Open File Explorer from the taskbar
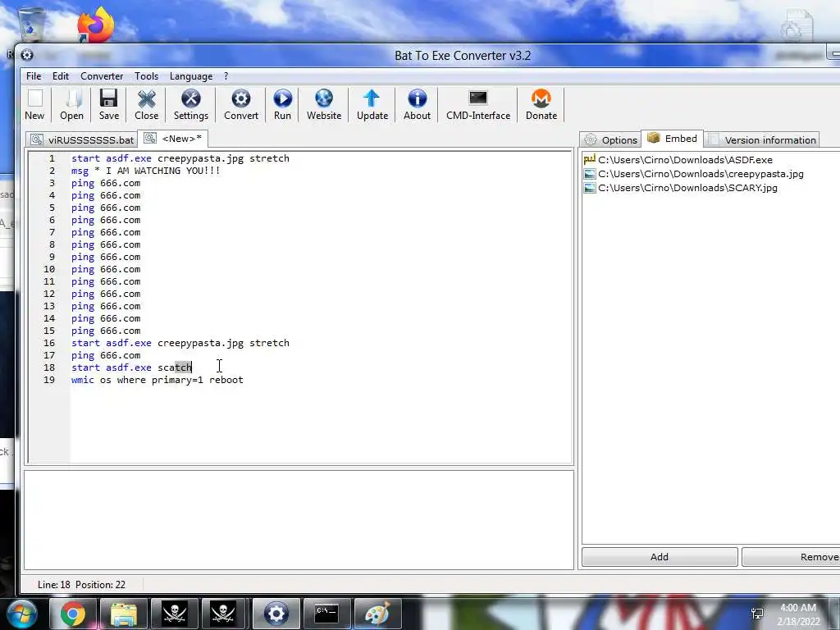The width and height of the screenshot is (840, 630). 124,614
